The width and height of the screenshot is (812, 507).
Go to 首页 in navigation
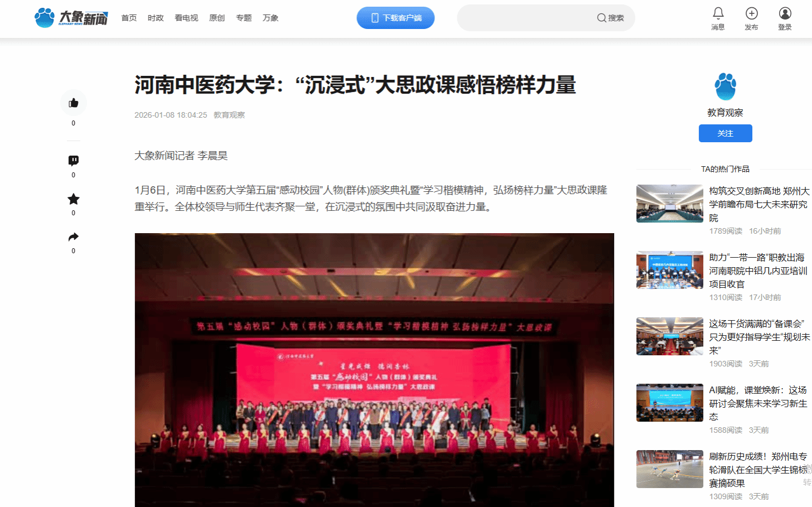pyautogui.click(x=129, y=18)
